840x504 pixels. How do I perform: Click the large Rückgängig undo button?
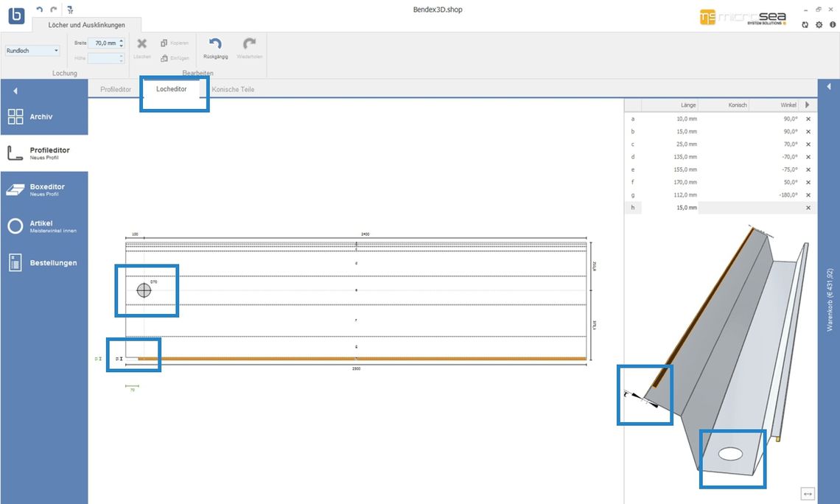click(215, 48)
